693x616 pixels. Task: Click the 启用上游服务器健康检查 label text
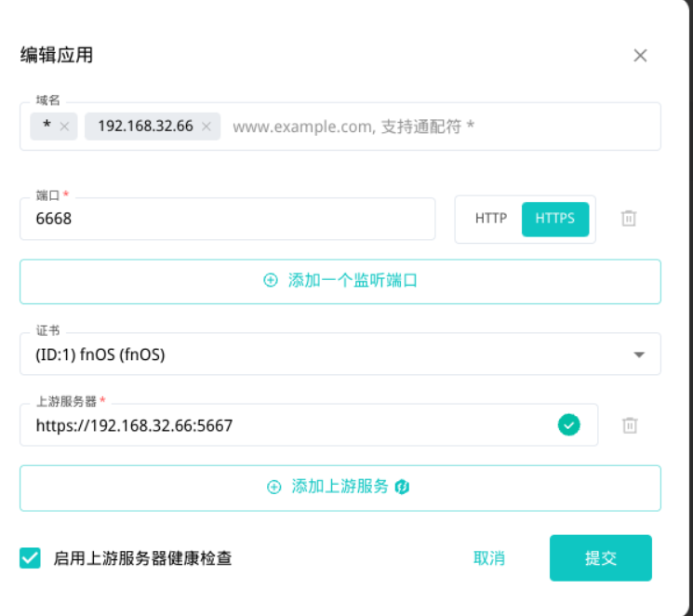(x=142, y=558)
